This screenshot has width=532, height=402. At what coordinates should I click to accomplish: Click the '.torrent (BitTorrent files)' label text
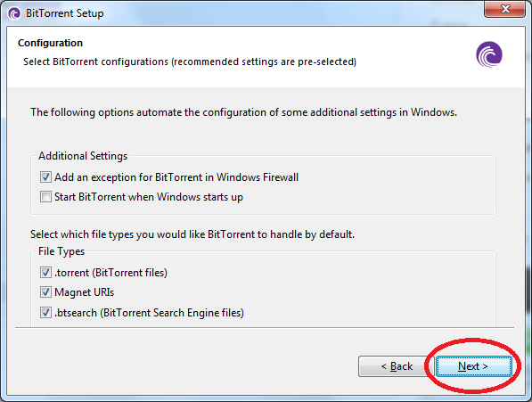[x=111, y=273]
